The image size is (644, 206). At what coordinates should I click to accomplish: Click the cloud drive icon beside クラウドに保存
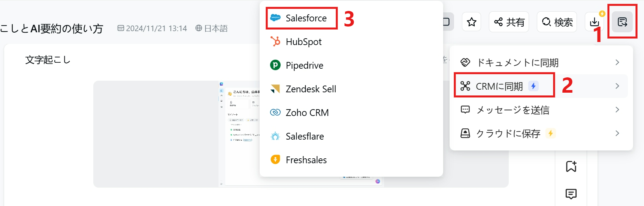click(x=465, y=133)
